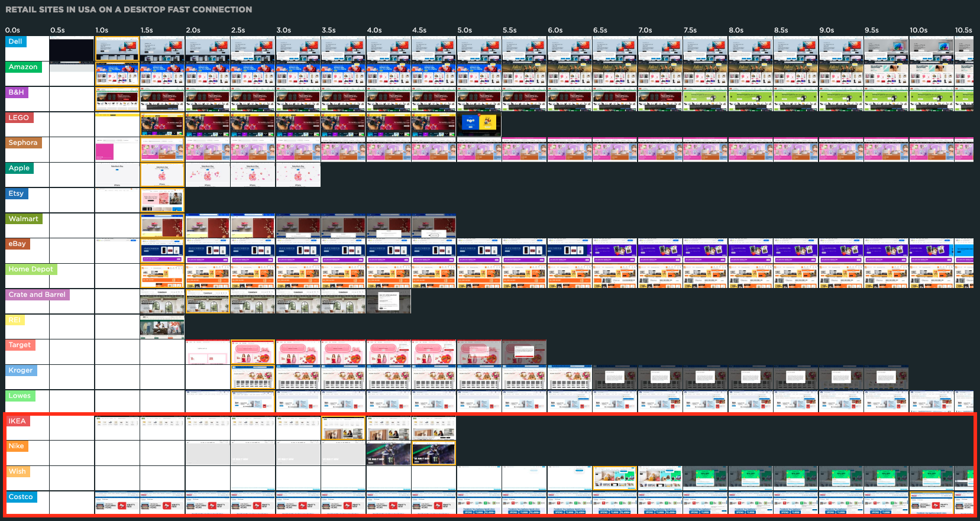The width and height of the screenshot is (980, 521).
Task: Select Sephora's pink frame at 1.0s
Action: [105, 151]
